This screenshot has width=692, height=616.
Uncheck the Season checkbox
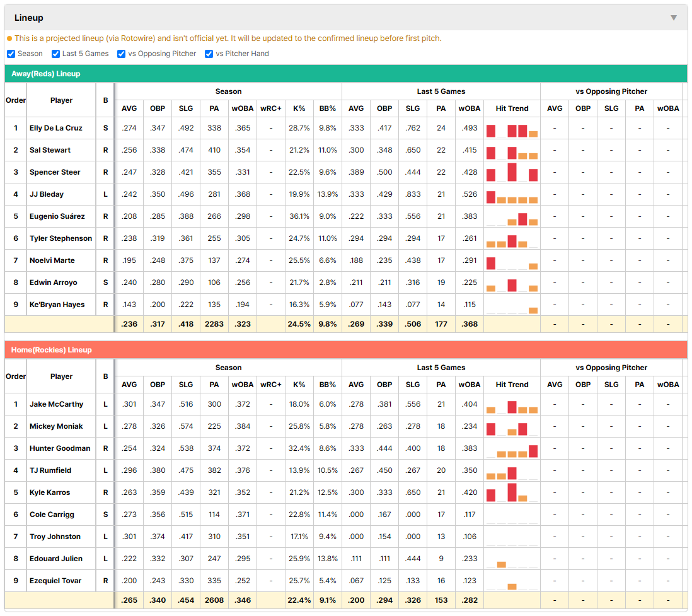tap(11, 54)
